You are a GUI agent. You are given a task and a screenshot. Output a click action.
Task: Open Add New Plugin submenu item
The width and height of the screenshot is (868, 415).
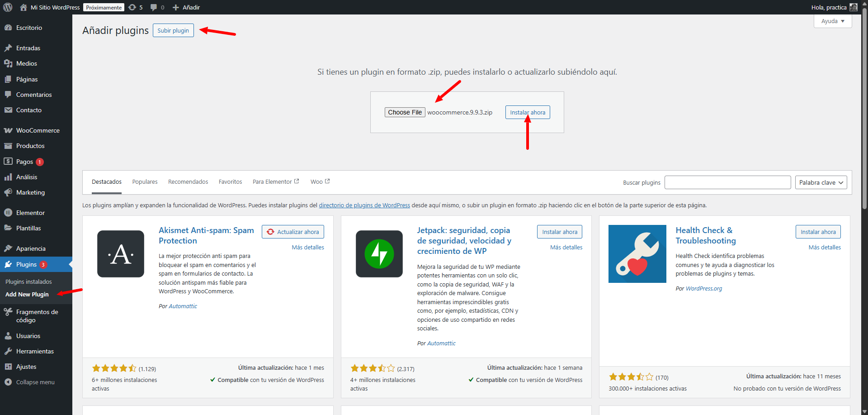[27, 294]
